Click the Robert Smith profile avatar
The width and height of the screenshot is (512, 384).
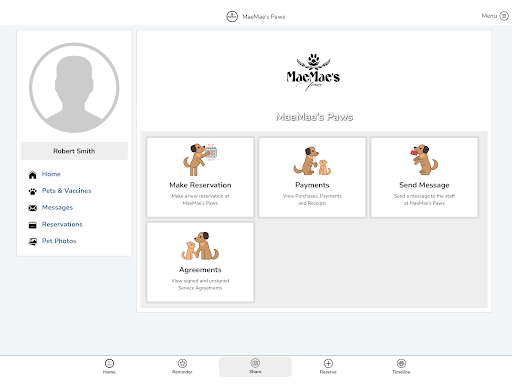(x=74, y=88)
